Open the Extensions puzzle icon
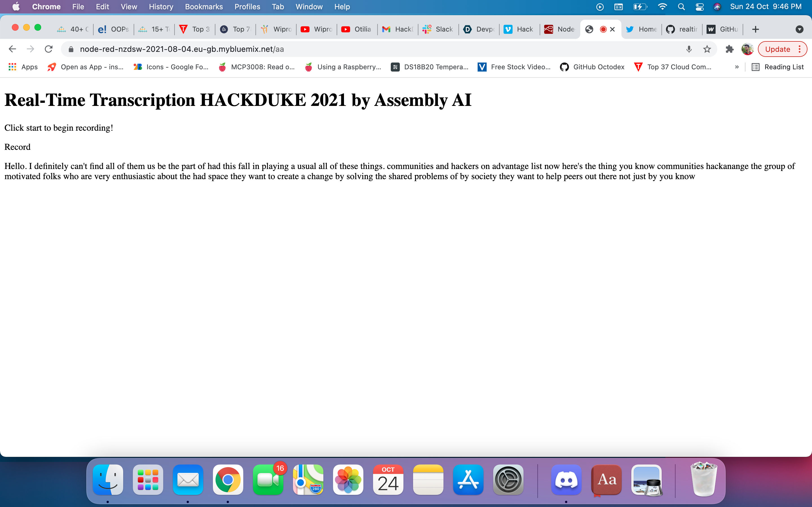The width and height of the screenshot is (812, 507). pyautogui.click(x=729, y=49)
